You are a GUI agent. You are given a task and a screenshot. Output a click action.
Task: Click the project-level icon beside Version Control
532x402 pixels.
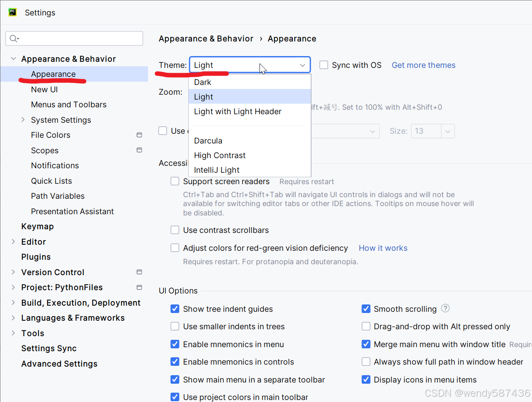coord(140,272)
